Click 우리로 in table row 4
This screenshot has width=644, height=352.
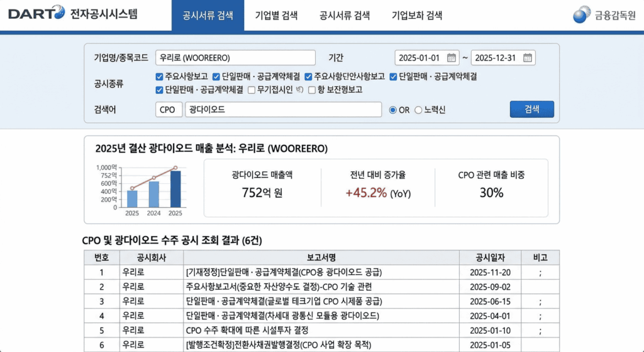pyautogui.click(x=133, y=316)
